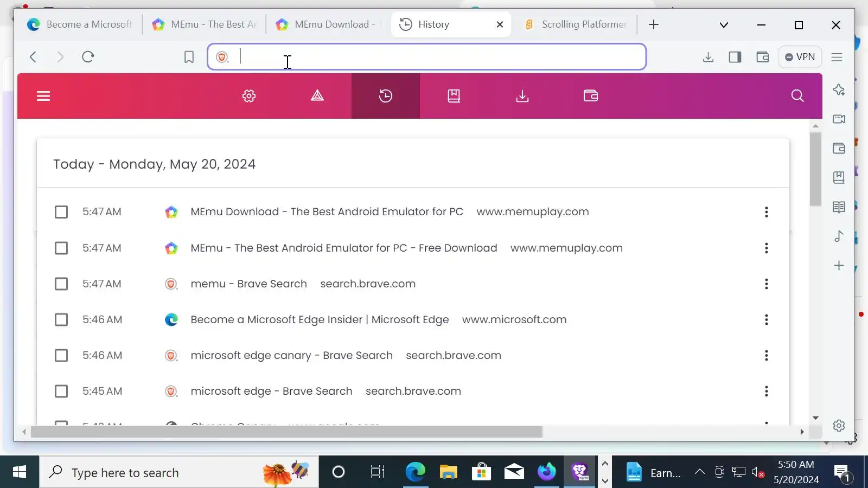Open Wallet icon in right sidebar
The width and height of the screenshot is (868, 488).
pos(839,148)
